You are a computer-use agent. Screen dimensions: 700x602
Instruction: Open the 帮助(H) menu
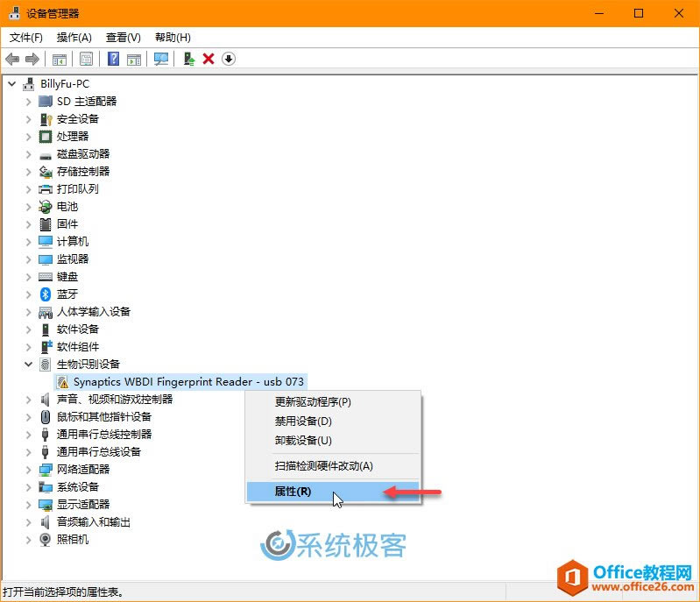173,38
